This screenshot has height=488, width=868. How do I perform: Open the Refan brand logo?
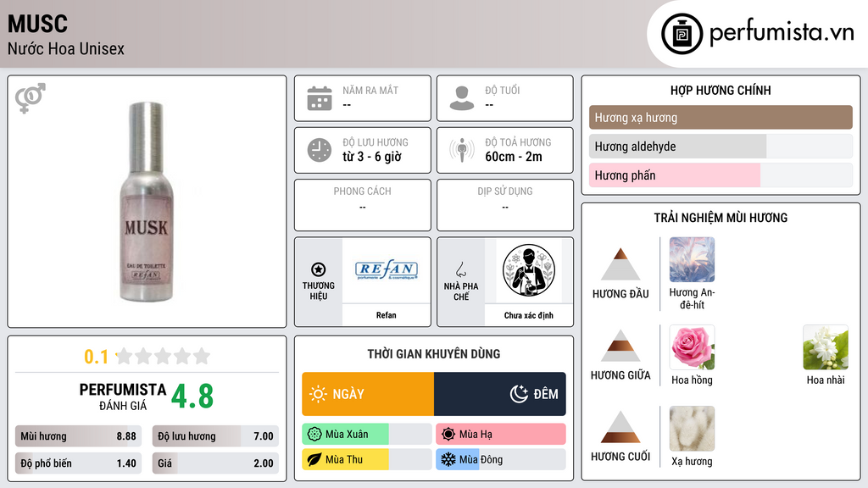387,270
